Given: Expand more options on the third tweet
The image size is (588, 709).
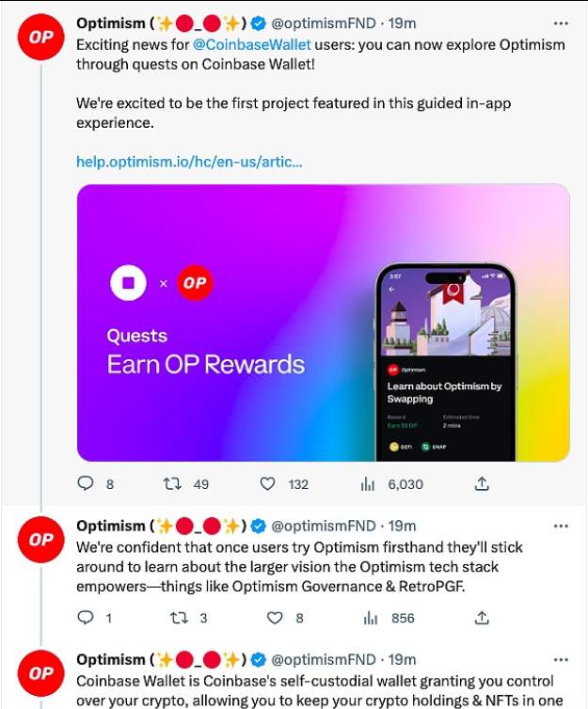Looking at the screenshot, I should point(561,659).
